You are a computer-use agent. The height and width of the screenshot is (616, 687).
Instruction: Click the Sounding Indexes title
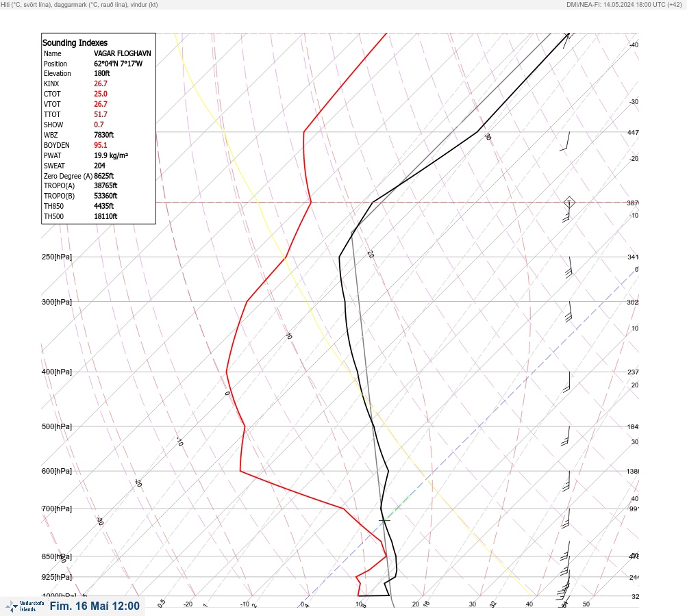75,42
